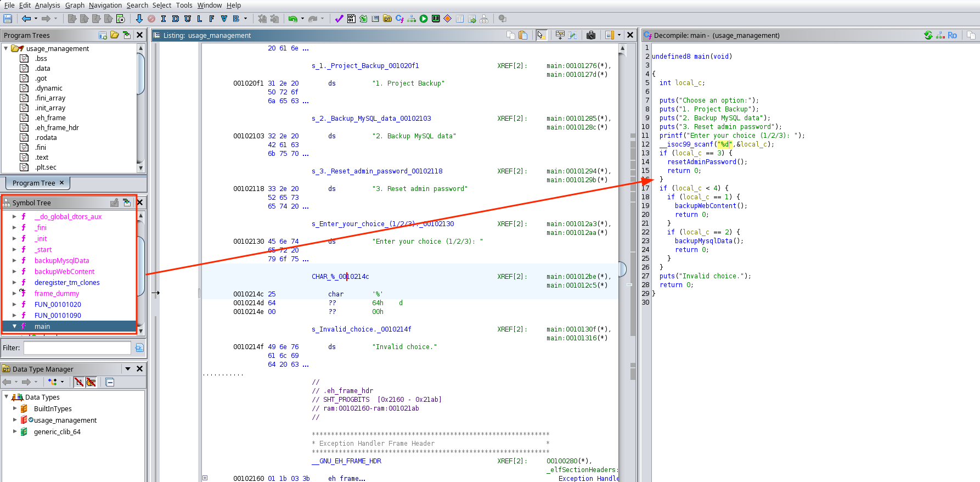Click backupMysqlData call in decompiler
The image size is (980, 482).
703,241
